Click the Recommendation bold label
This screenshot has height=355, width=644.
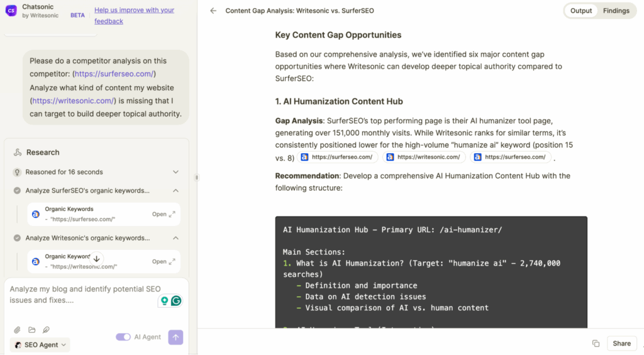click(x=307, y=176)
